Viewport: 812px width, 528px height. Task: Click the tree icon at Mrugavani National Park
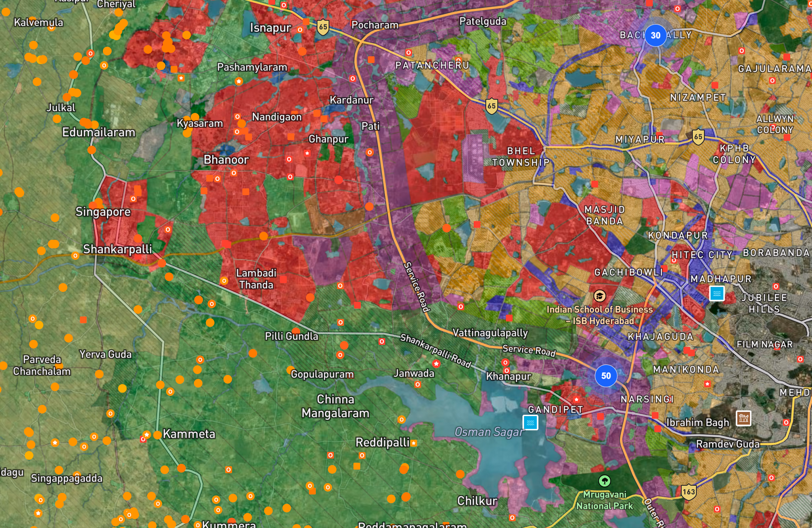point(604,481)
